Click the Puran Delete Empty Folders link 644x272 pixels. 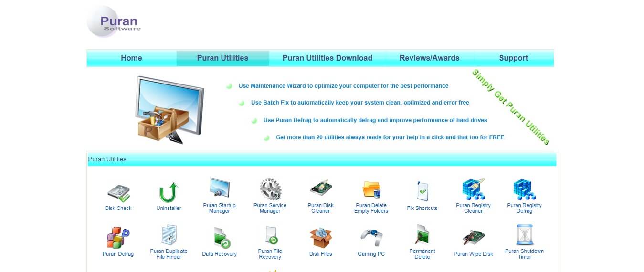[x=371, y=208]
